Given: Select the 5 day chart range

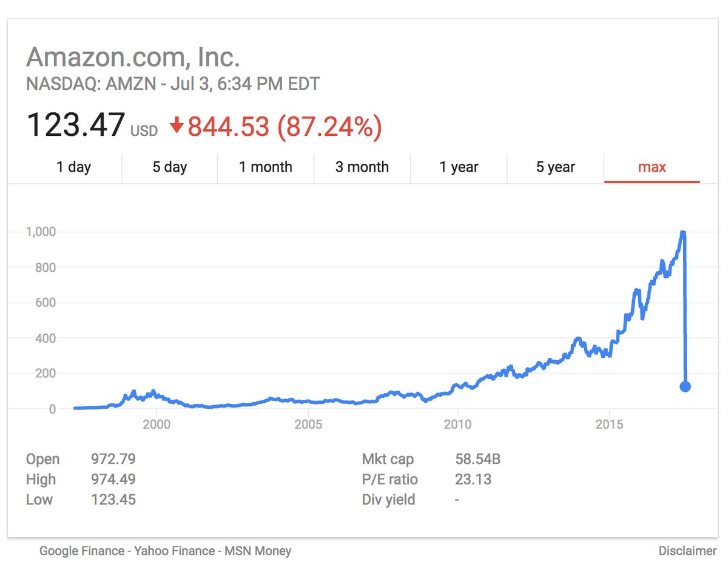Looking at the screenshot, I should (x=170, y=167).
